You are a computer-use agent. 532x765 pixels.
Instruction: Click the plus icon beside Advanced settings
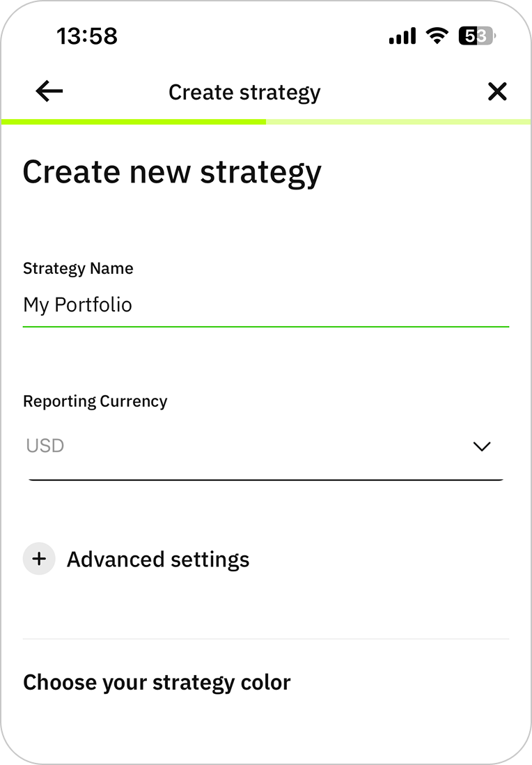coord(39,559)
